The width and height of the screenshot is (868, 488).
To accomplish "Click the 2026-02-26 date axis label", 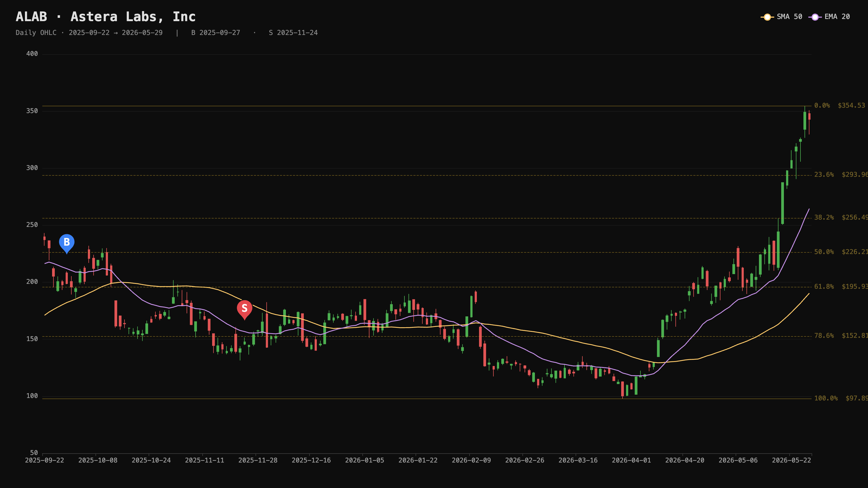I will [525, 460].
